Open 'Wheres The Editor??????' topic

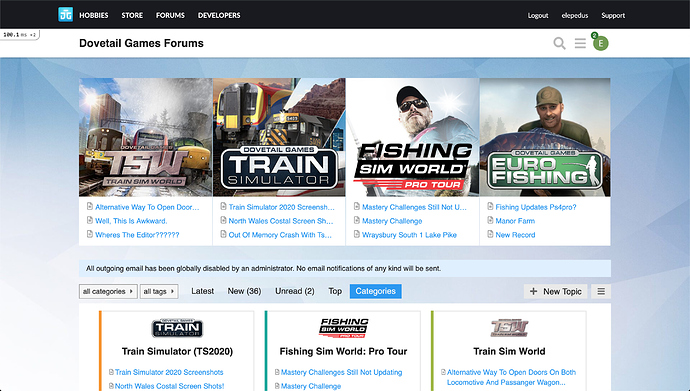point(137,235)
